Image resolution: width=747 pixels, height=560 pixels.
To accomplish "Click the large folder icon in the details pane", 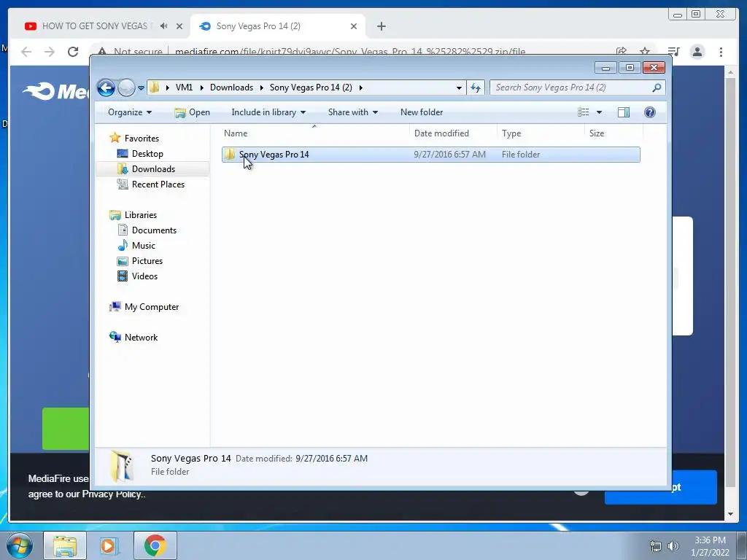I will pos(122,466).
